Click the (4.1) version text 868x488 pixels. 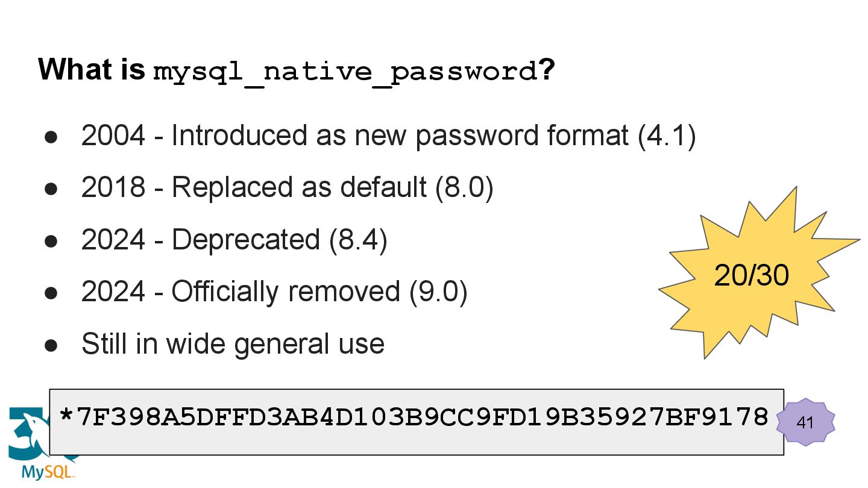coord(667,136)
